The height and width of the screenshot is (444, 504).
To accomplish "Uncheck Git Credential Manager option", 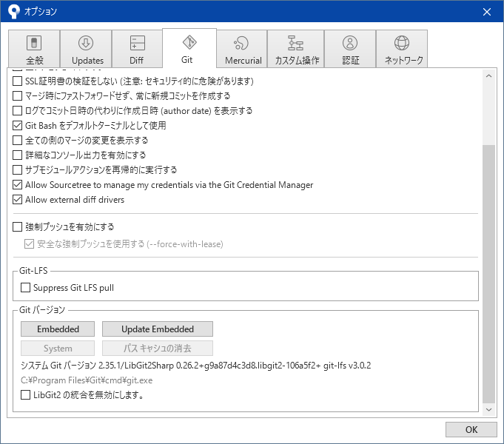I will [x=17, y=185].
